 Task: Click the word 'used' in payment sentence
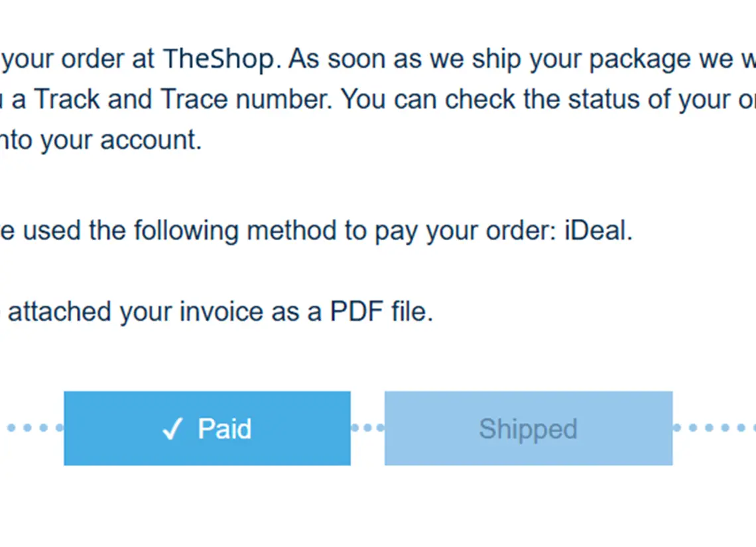pyautogui.click(x=42, y=231)
